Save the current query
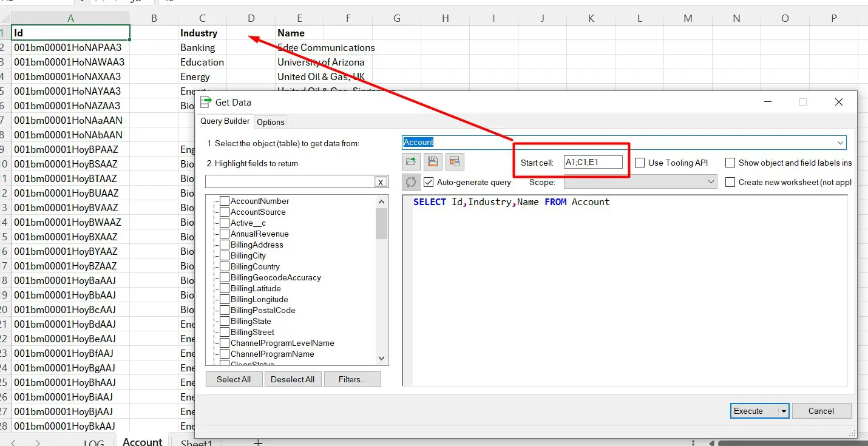The height and width of the screenshot is (446, 868). click(432, 161)
